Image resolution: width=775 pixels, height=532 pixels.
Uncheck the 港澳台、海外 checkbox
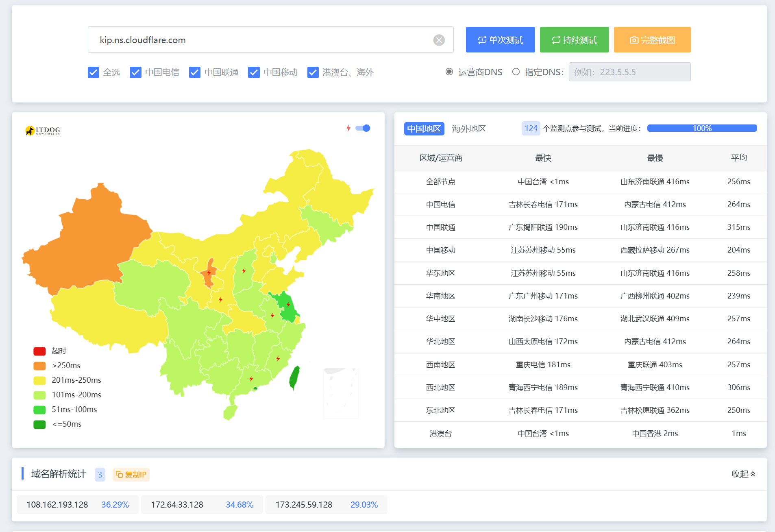pos(313,72)
